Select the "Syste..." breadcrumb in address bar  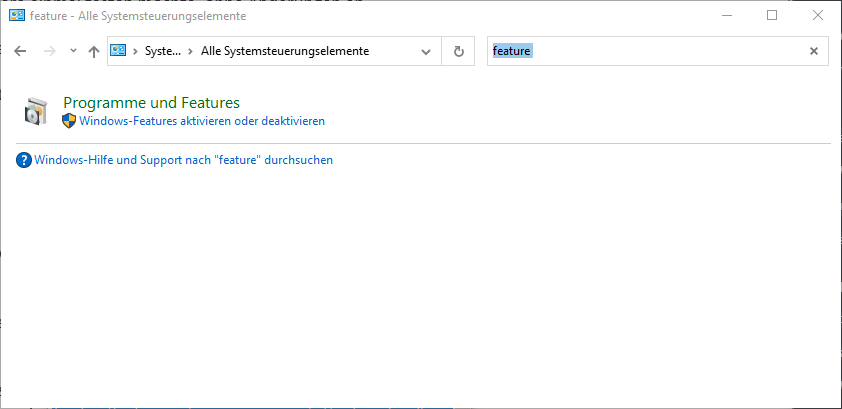[x=163, y=52]
